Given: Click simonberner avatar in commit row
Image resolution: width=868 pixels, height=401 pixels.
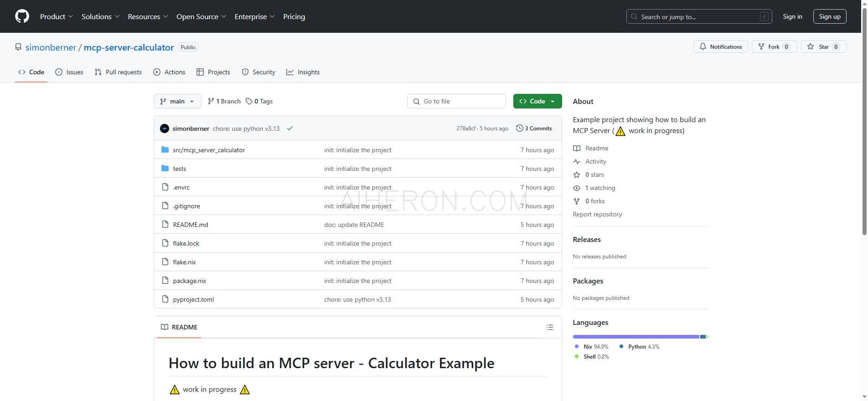Looking at the screenshot, I should [x=165, y=129].
